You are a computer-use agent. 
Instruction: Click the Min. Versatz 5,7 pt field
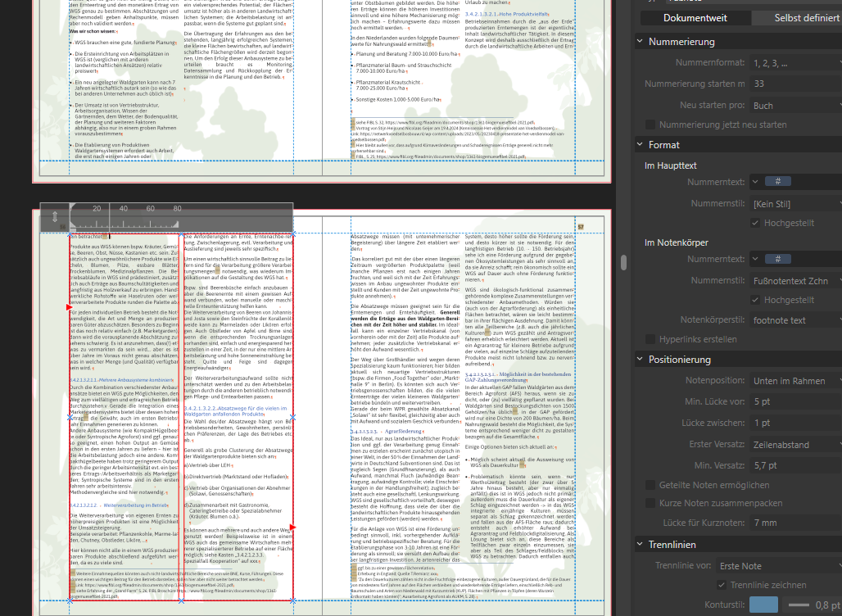point(796,465)
